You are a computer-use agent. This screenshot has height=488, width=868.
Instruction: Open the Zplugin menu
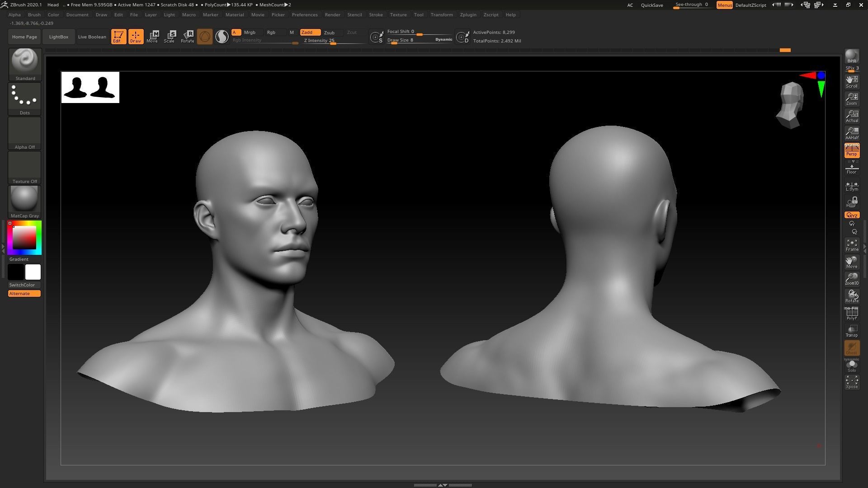(468, 15)
